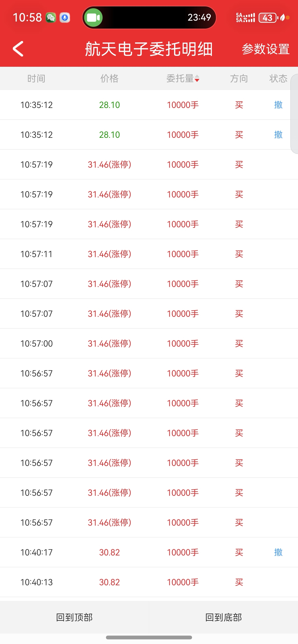
Task: Tap the microphone status bar icon
Action: [x=65, y=18]
